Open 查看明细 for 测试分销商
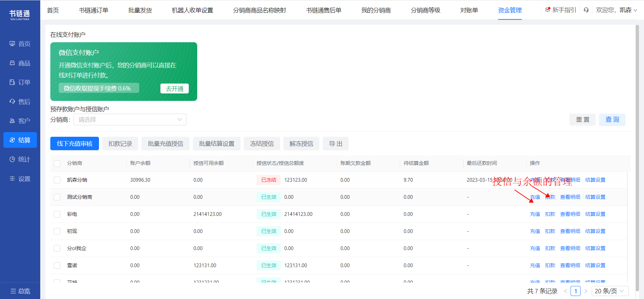Image resolution: width=644 pixels, height=299 pixels. tap(570, 197)
